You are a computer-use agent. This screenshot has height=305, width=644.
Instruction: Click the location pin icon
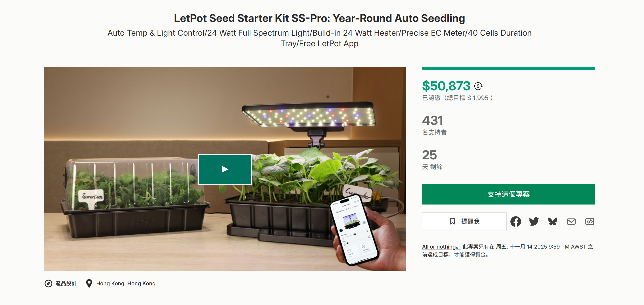tap(89, 284)
